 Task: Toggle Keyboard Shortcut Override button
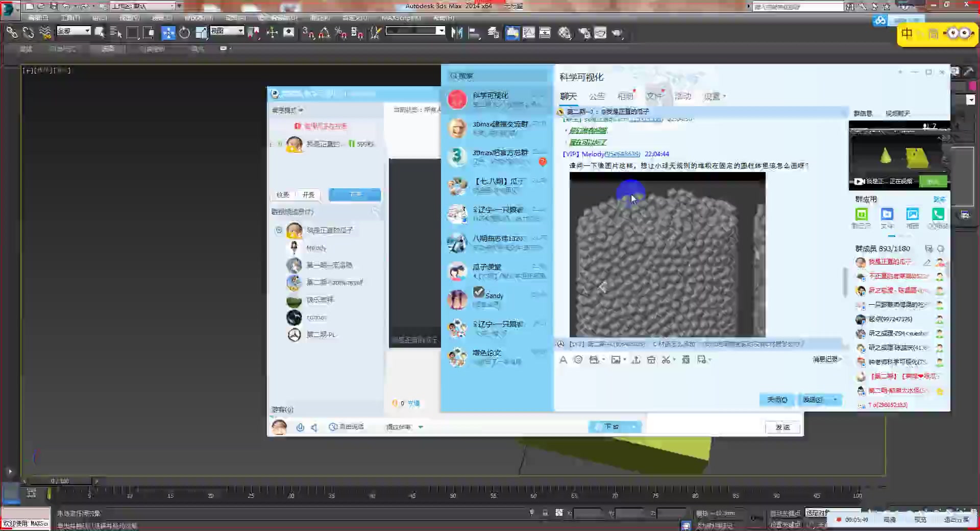[289, 33]
